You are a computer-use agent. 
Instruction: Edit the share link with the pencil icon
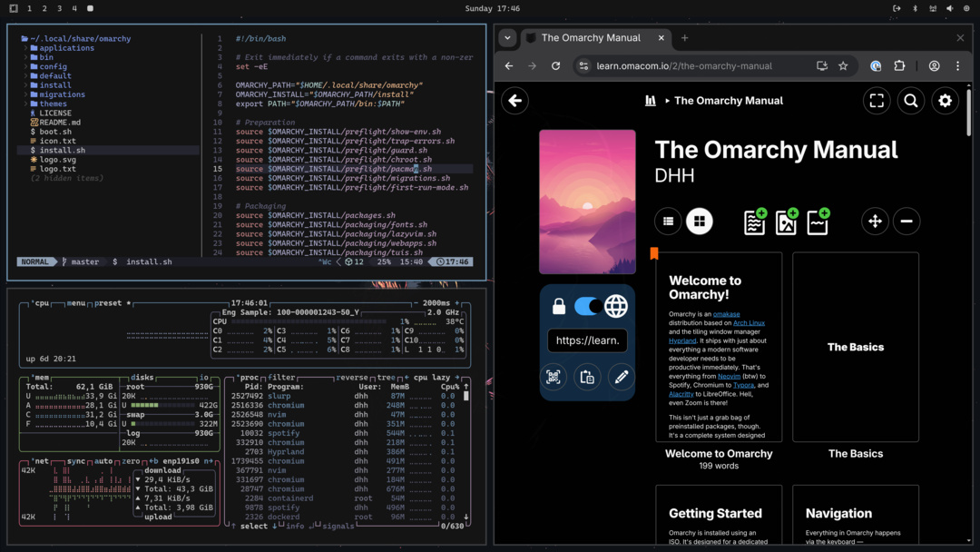(621, 378)
